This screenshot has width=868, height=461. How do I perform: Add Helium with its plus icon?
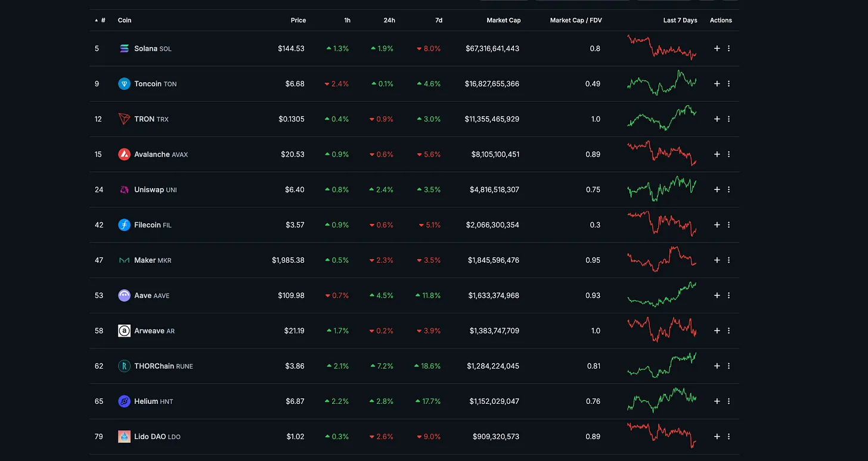click(x=717, y=401)
